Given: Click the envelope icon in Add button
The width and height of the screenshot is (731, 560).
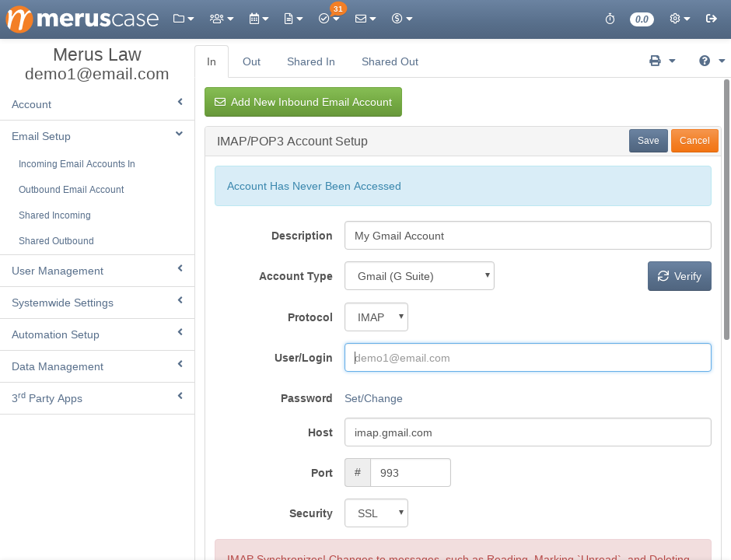Looking at the screenshot, I should point(220,102).
